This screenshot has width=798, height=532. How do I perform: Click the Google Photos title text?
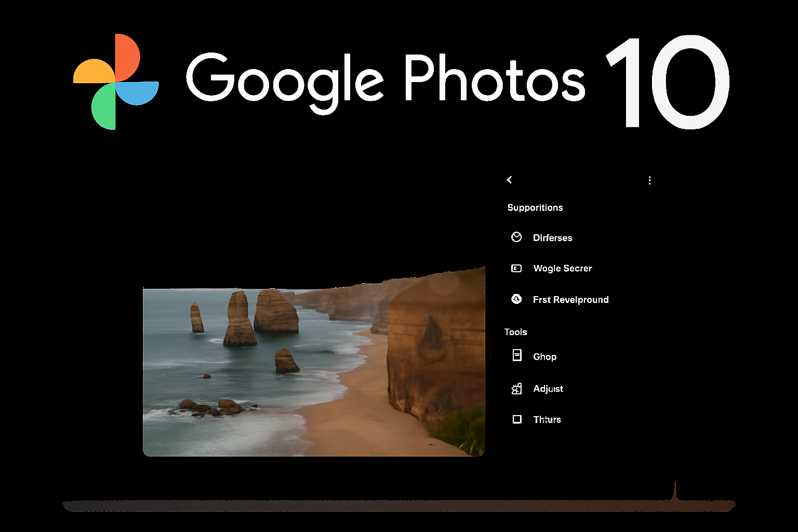(385, 81)
